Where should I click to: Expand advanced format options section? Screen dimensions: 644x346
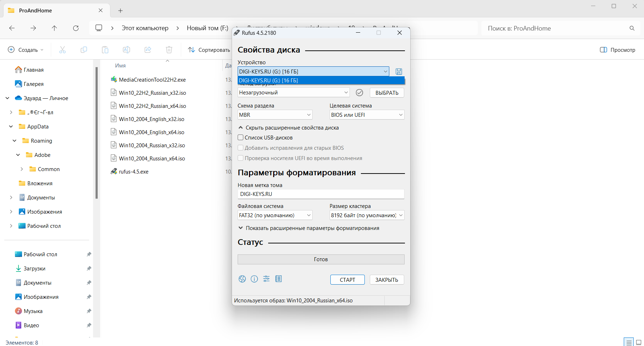point(309,228)
